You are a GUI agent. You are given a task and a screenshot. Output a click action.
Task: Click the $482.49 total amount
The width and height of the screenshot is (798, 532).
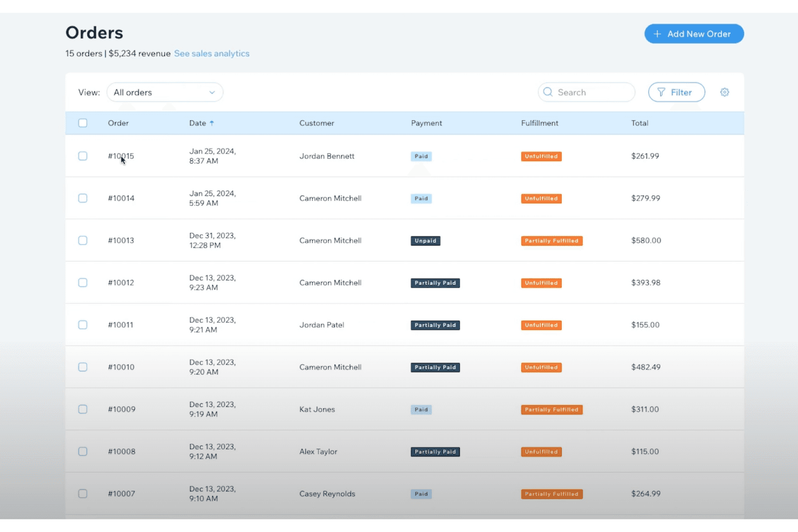pos(646,367)
